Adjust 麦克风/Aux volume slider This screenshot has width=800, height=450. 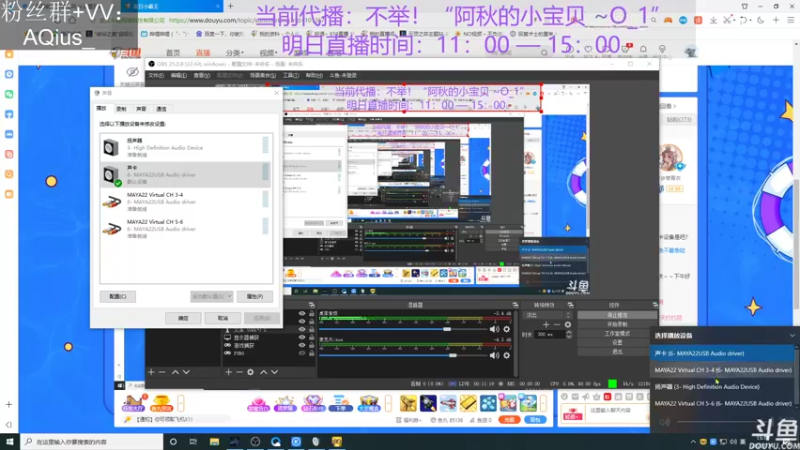coord(403,355)
